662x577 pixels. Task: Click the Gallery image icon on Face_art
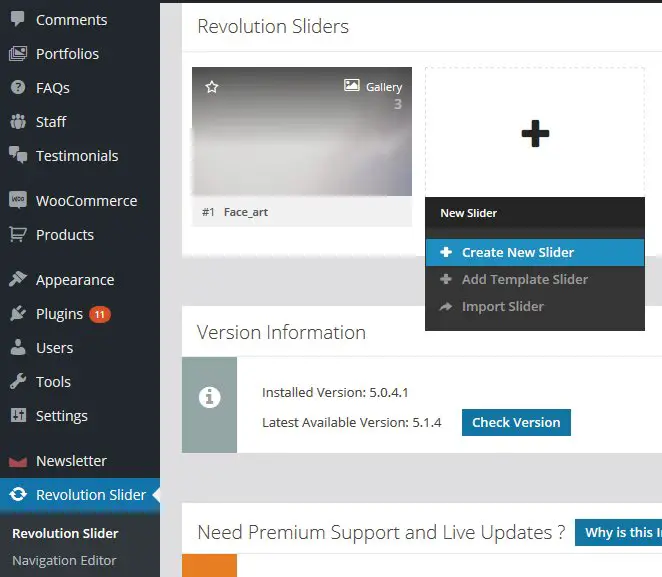(352, 85)
